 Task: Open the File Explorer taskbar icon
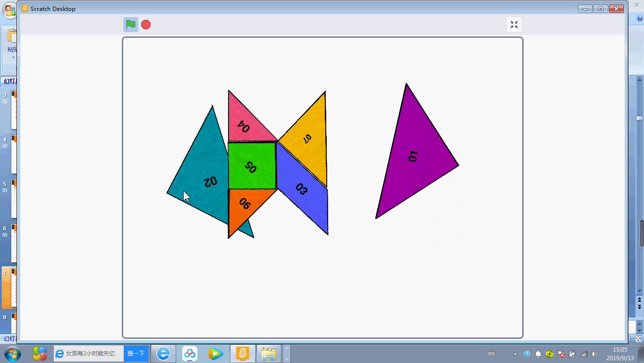(269, 354)
